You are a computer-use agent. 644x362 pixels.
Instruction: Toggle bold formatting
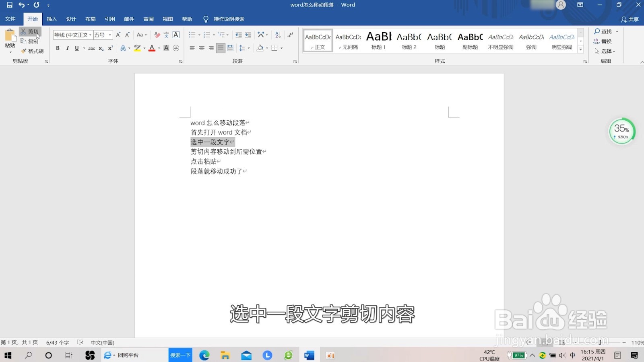point(58,48)
